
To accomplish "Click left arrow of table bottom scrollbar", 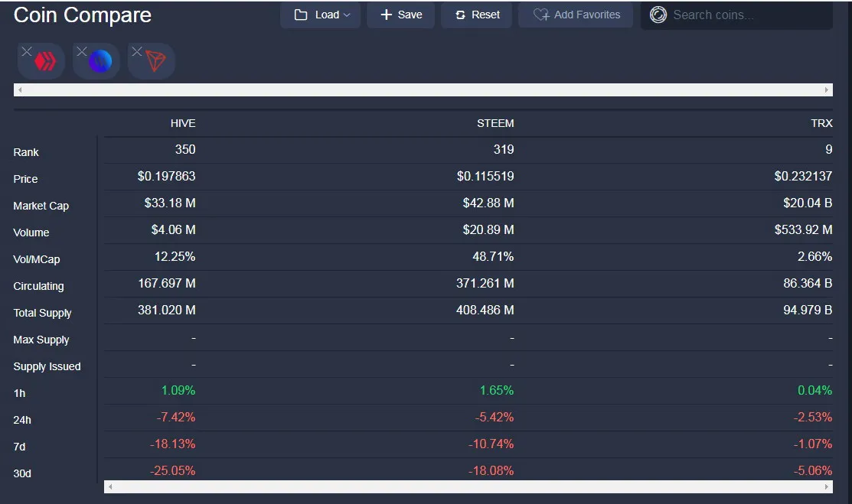I will click(x=109, y=486).
